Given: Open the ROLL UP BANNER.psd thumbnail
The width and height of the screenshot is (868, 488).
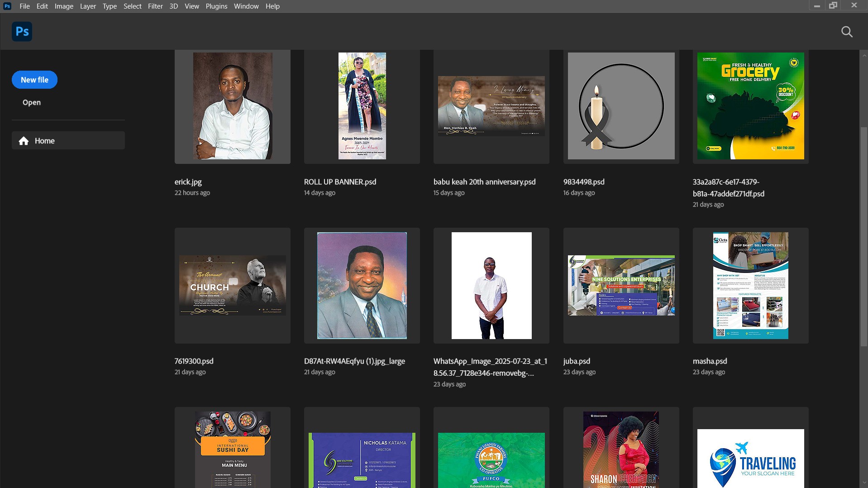Looking at the screenshot, I should (x=362, y=106).
